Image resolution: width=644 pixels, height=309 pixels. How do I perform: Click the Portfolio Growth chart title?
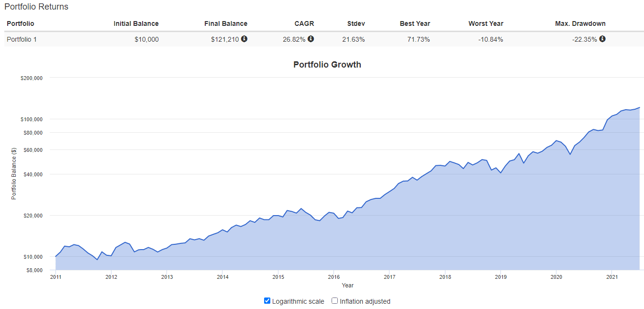pyautogui.click(x=327, y=65)
